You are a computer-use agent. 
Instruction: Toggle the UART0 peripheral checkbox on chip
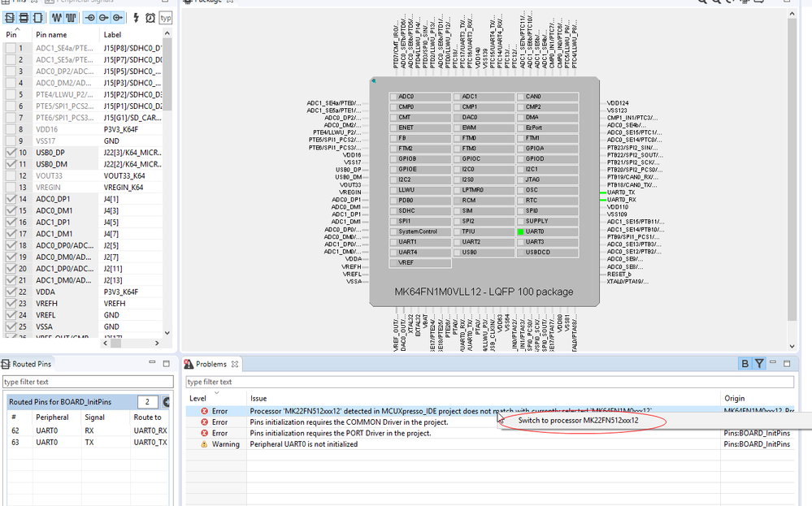pos(521,231)
